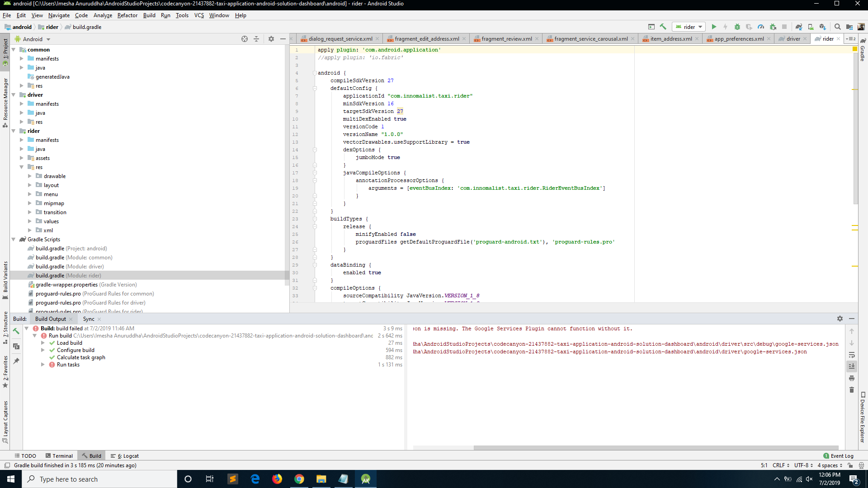
Task: Expand the drawable folder under res
Action: point(30,176)
